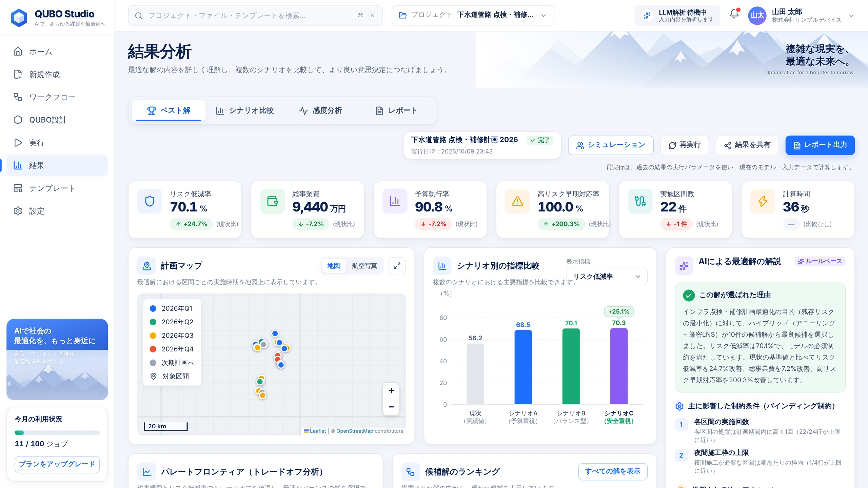The image size is (868, 488).
Task: Click the 2026年Q1 blue legend swatch
Action: pyautogui.click(x=153, y=308)
